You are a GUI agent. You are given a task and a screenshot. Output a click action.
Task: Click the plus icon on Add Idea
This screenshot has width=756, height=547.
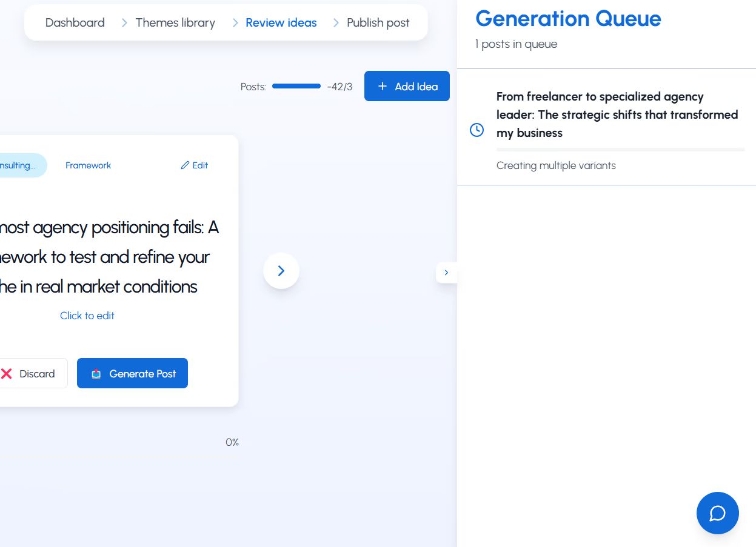[383, 87]
